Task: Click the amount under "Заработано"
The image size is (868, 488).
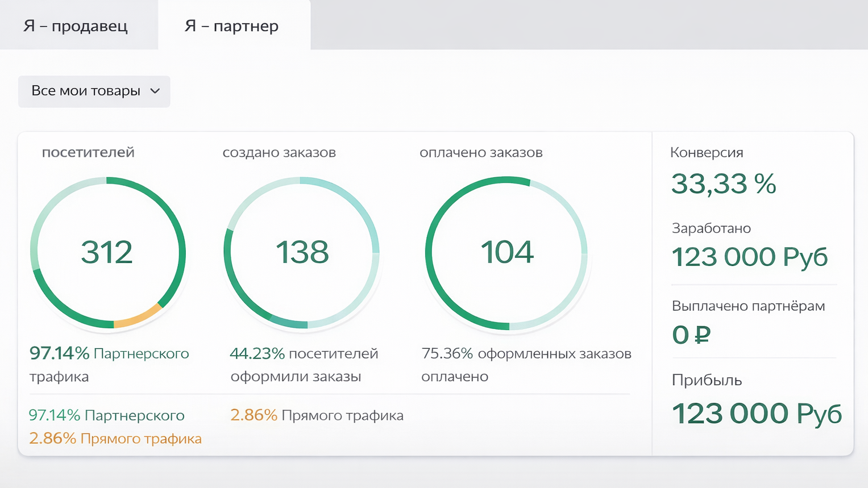Action: tap(749, 257)
